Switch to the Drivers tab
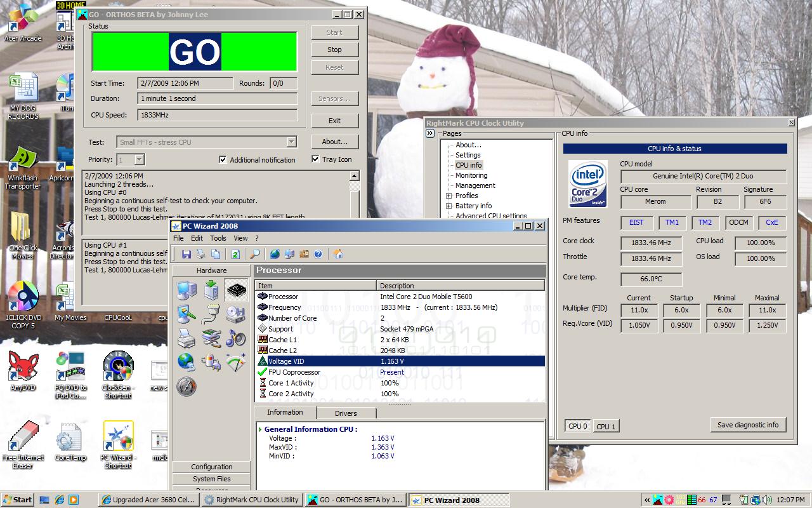 coord(346,413)
